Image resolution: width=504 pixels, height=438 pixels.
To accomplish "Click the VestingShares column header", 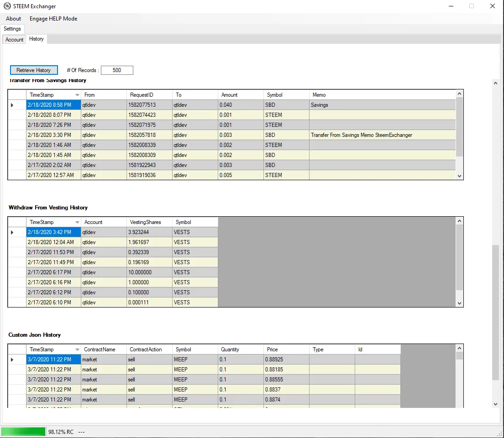I will pos(149,222).
